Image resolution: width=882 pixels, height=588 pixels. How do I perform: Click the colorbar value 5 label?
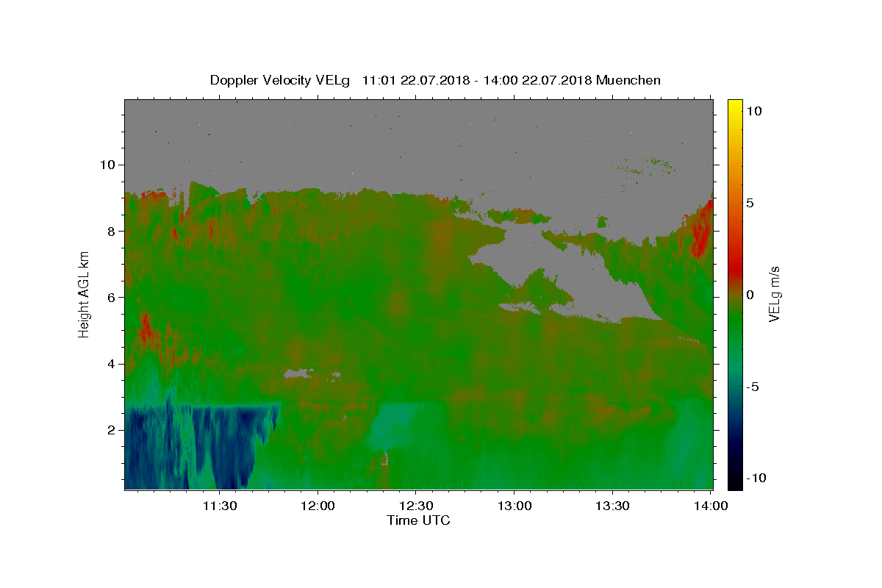(x=751, y=203)
